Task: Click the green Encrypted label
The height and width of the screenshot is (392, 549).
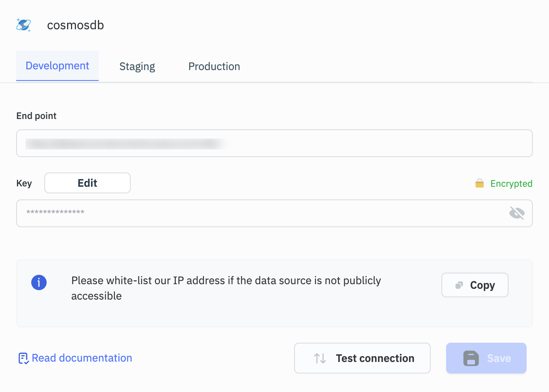Action: (511, 184)
